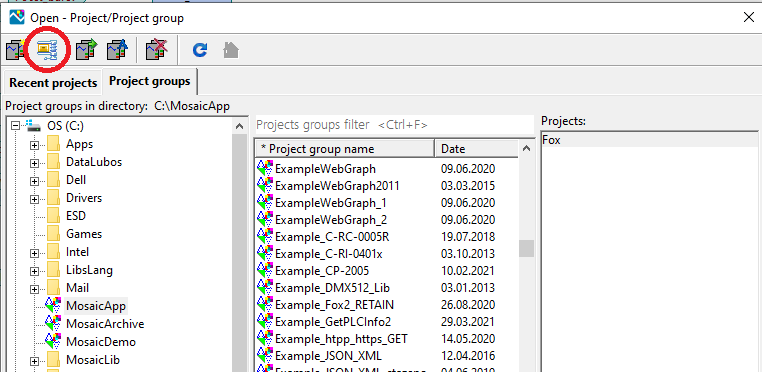Select the Apps folder label
Screen dimensions: 762x372
click(x=79, y=144)
